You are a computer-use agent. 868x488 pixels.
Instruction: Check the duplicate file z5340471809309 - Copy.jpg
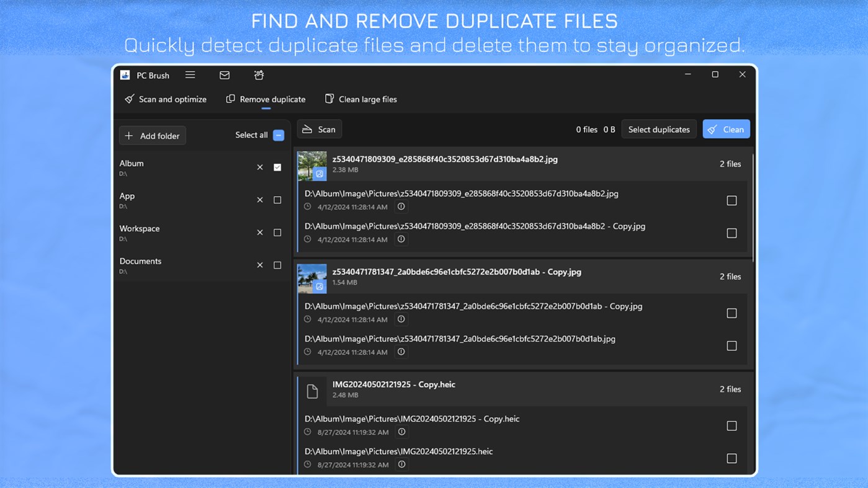tap(732, 233)
